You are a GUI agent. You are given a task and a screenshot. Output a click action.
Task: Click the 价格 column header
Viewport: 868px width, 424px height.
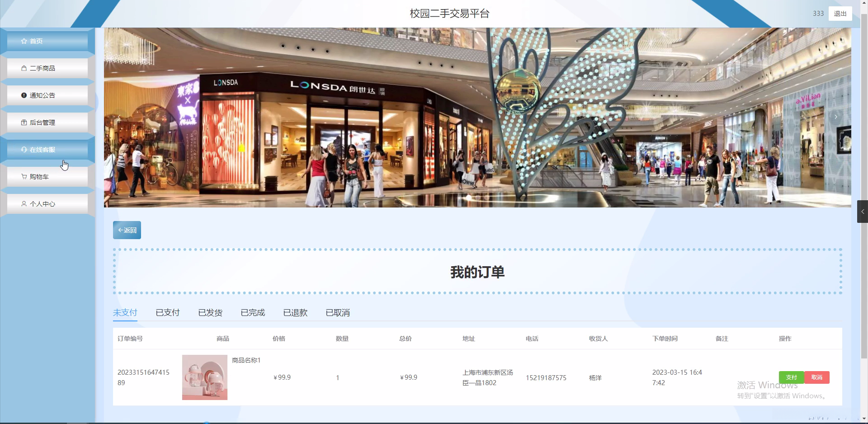click(x=279, y=339)
